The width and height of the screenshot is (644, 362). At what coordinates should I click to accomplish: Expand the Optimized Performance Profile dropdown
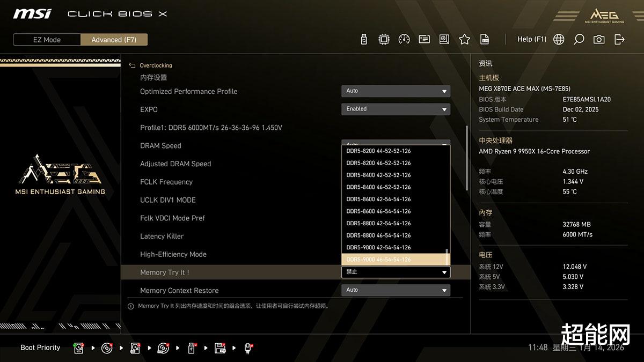(396, 91)
